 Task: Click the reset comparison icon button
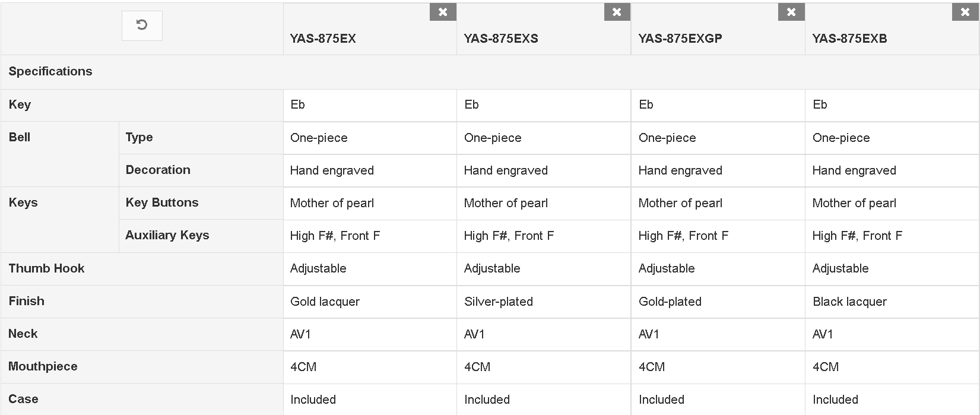pyautogui.click(x=142, y=26)
